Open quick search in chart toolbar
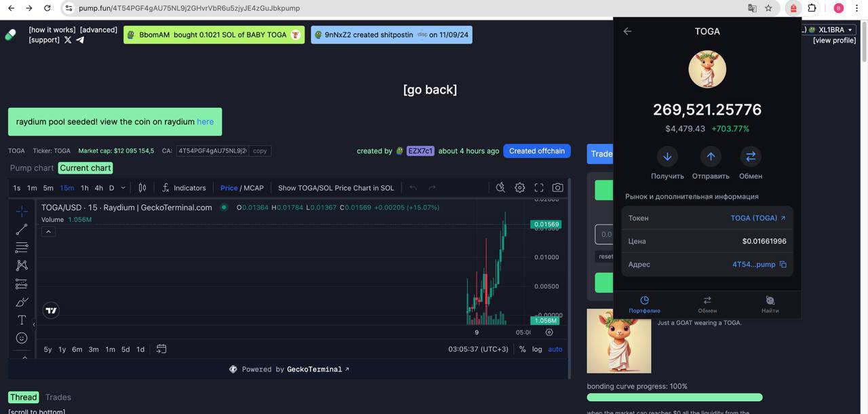This screenshot has width=868, height=414. [x=500, y=188]
